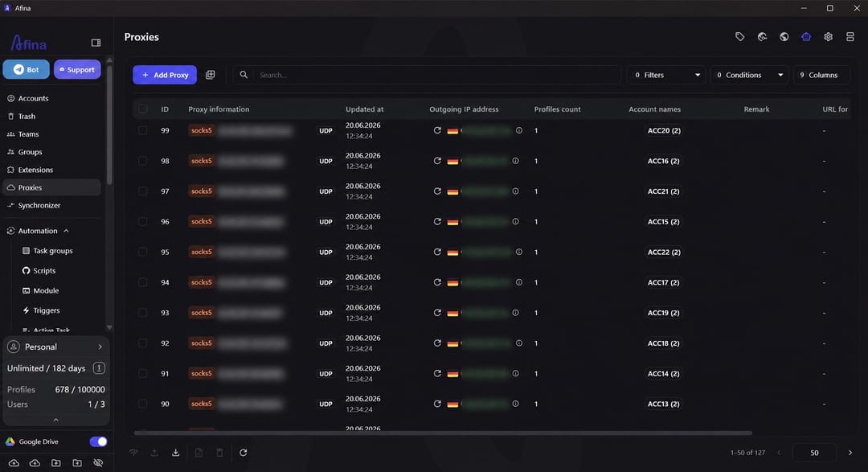868x472 pixels.
Task: Click the check connection icon in bottom toolbar
Action: tap(133, 453)
